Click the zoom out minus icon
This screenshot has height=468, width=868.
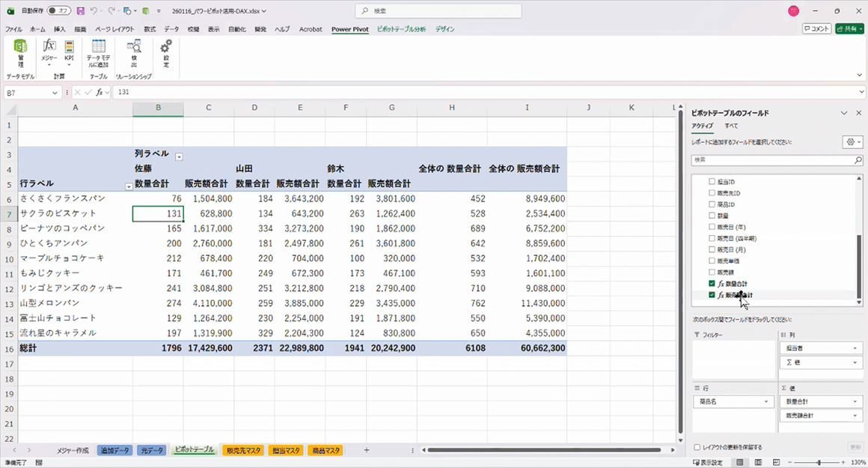[x=791, y=462]
